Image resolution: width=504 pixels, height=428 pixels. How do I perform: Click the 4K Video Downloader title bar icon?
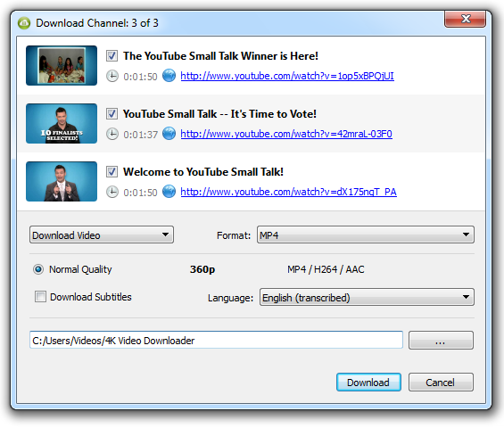24,23
